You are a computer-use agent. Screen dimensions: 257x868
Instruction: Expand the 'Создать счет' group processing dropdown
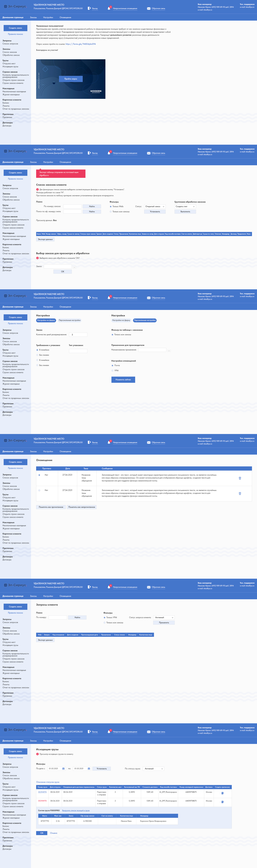click(x=185, y=207)
